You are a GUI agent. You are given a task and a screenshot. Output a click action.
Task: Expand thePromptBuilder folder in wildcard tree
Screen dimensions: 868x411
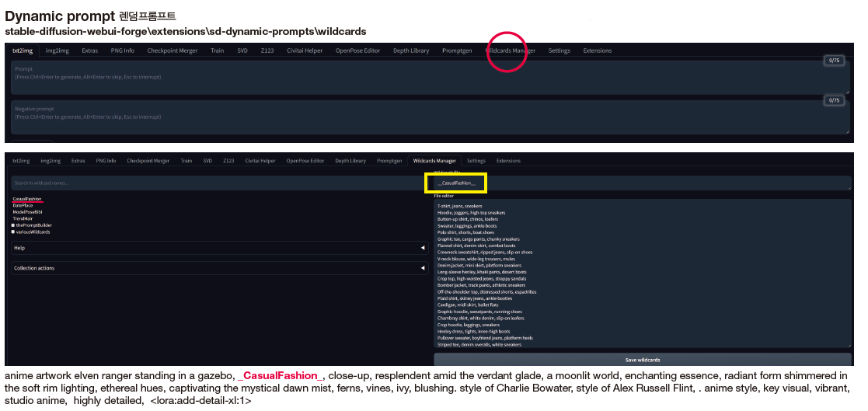pos(32,225)
